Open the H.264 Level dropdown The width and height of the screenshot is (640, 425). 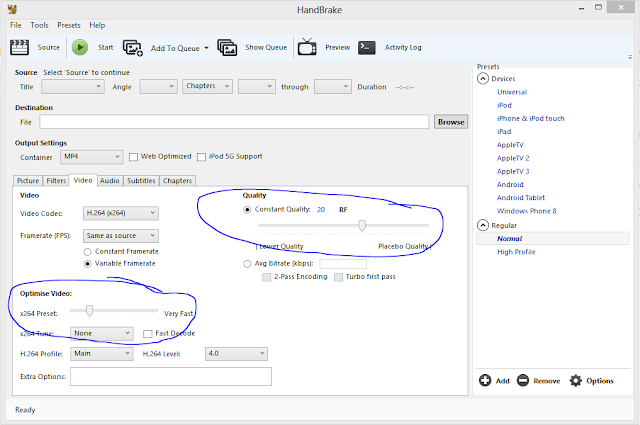[236, 354]
